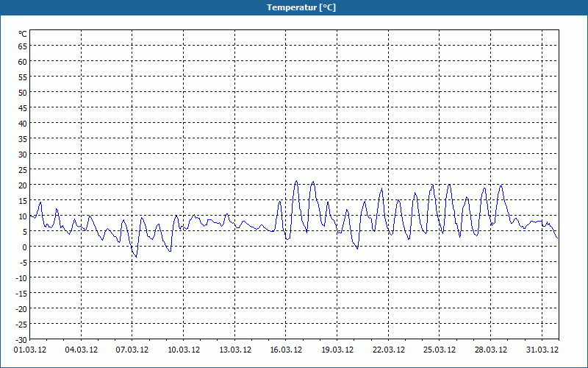
Task: Click the y-axis value '-20'
Action: pyautogui.click(x=21, y=309)
